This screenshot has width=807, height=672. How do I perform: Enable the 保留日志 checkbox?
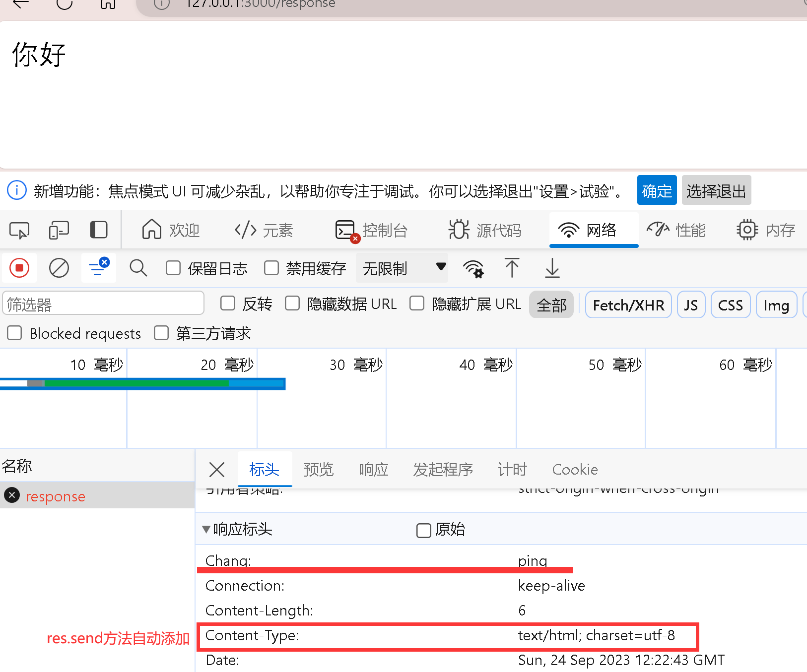173,268
